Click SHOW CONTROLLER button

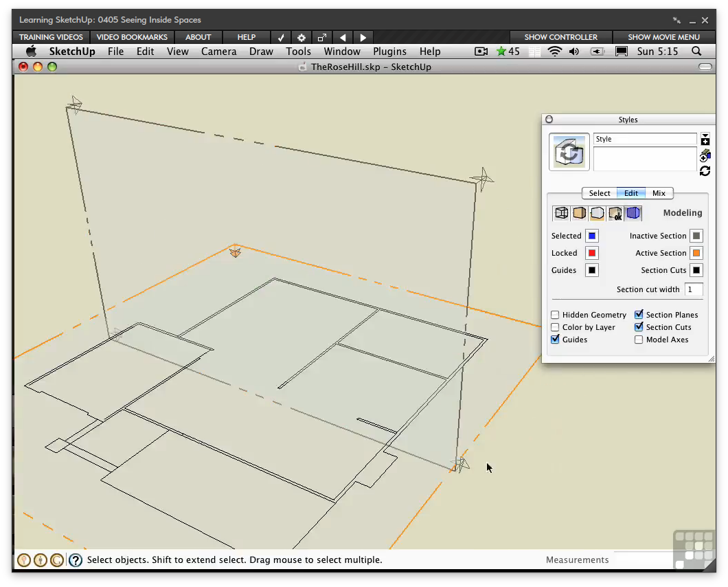(561, 37)
